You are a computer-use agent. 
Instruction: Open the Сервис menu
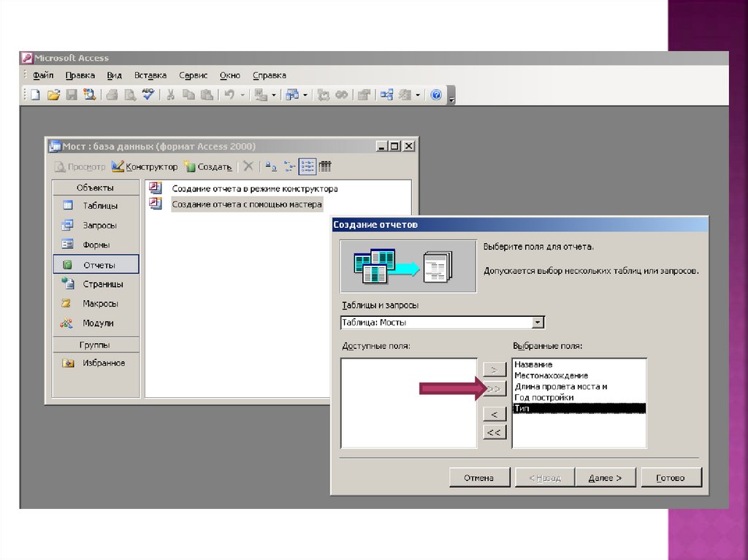tap(193, 75)
